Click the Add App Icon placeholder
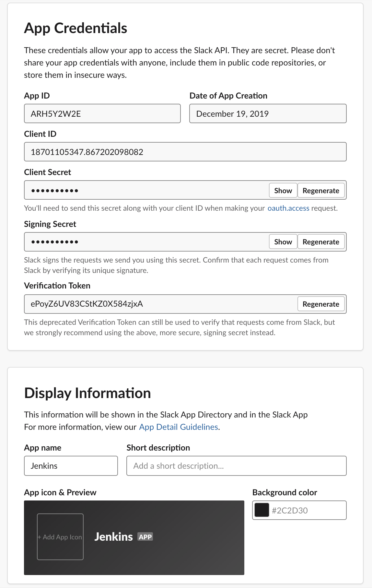The width and height of the screenshot is (372, 588). (60, 537)
